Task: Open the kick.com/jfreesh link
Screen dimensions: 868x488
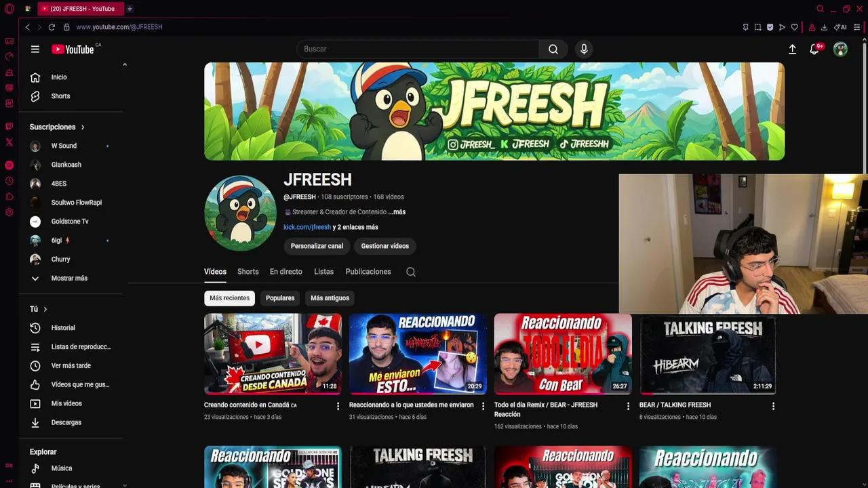Action: pos(307,228)
